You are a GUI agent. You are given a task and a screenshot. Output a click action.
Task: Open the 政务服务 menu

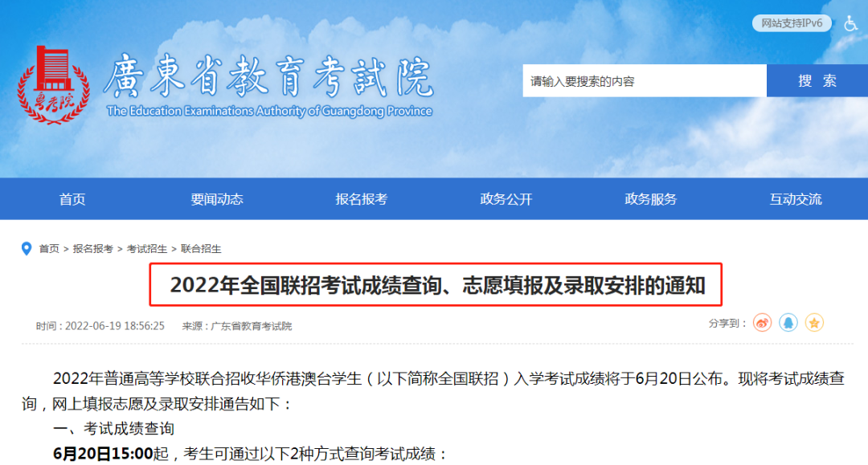click(x=651, y=199)
